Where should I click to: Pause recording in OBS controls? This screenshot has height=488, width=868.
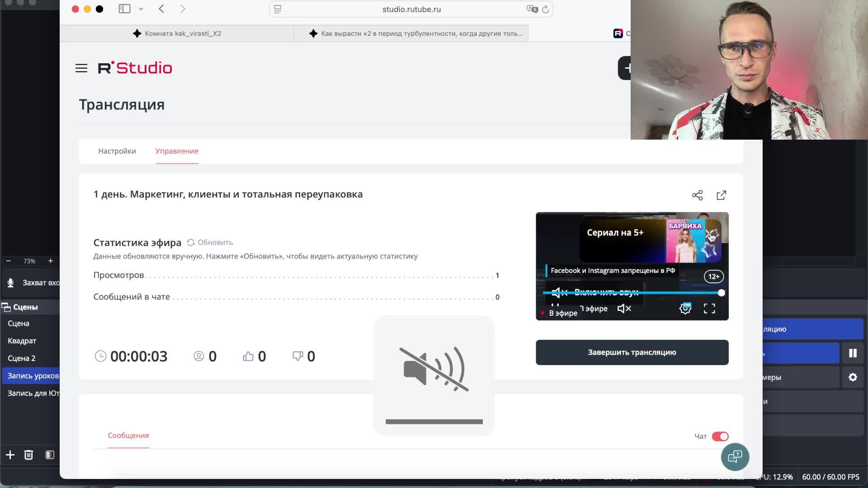click(853, 353)
